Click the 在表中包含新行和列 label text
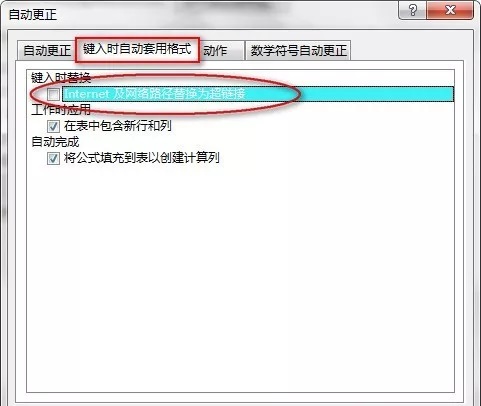Viewport: 481px width, 406px height. (x=118, y=126)
